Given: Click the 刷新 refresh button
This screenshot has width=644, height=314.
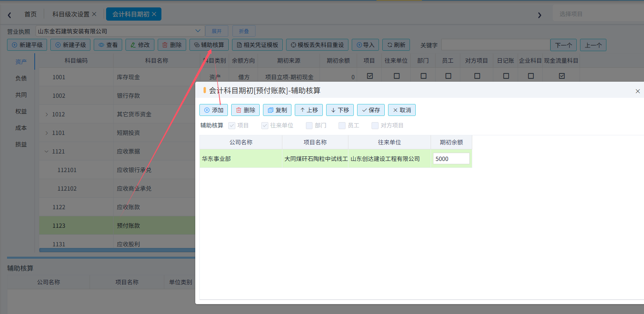Looking at the screenshot, I should click(x=396, y=45).
